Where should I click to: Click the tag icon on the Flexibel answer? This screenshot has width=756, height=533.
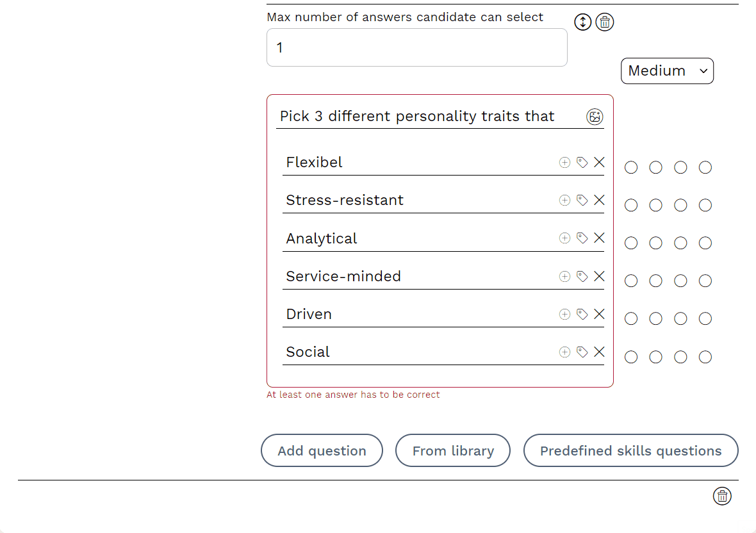582,163
